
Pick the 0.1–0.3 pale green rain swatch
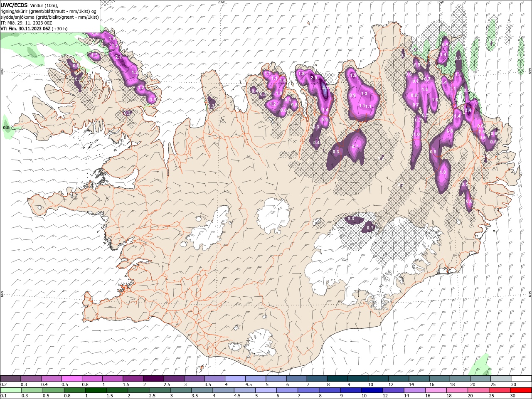[x=11, y=390]
